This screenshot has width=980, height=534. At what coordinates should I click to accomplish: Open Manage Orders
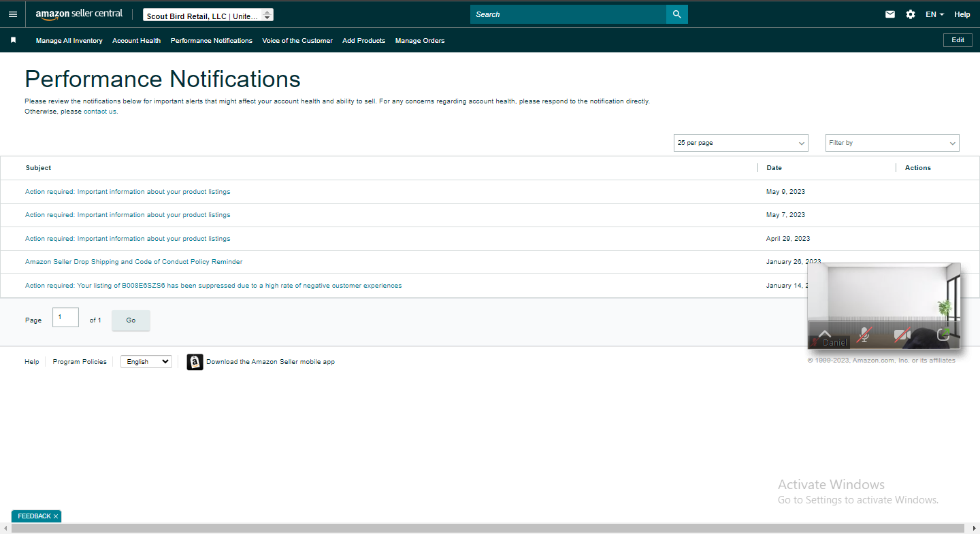pyautogui.click(x=420, y=41)
